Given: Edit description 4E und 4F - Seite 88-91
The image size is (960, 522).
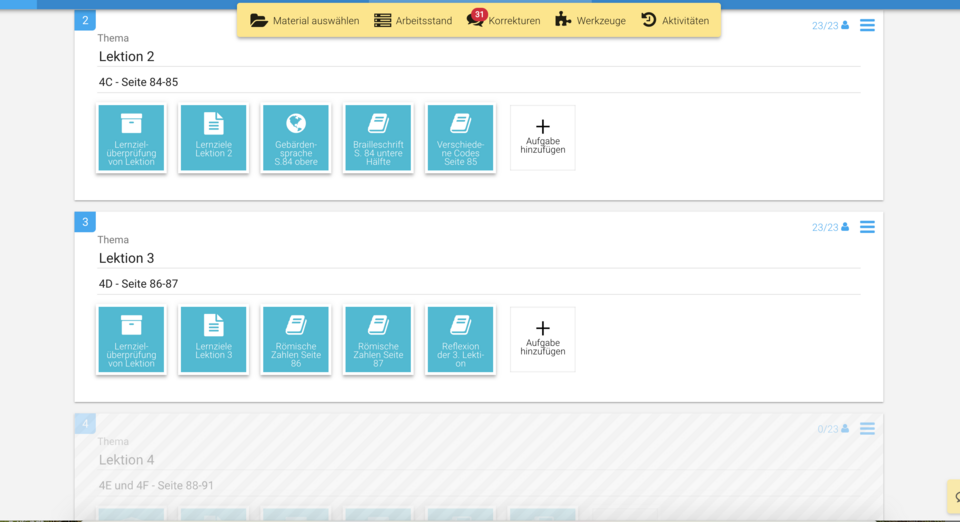Looking at the screenshot, I should pos(479,486).
